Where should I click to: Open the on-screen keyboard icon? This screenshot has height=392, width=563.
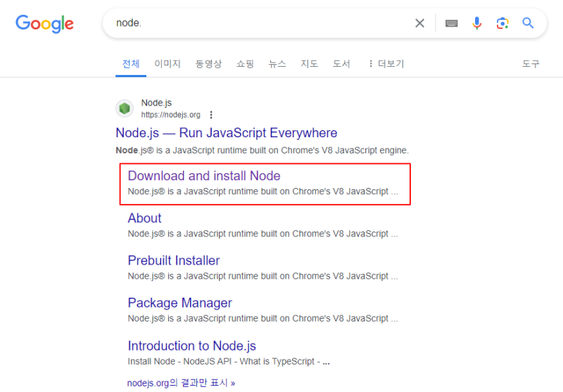[x=451, y=23]
